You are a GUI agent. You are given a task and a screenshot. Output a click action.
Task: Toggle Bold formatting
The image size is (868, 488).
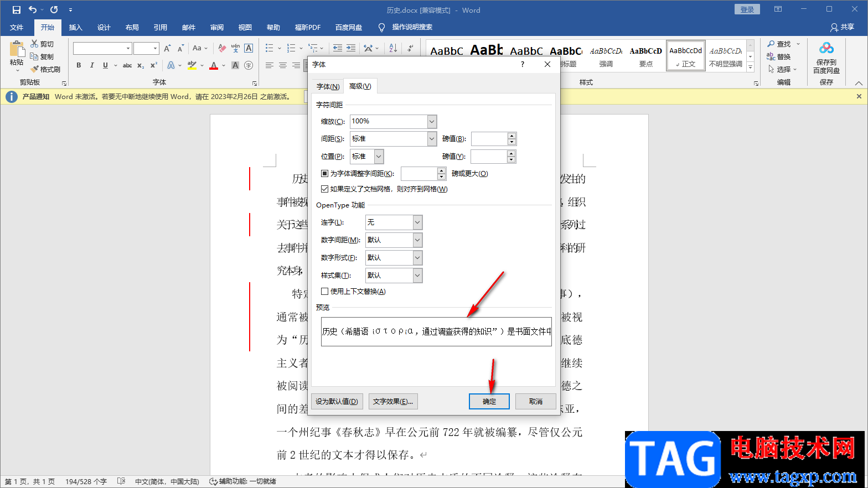click(79, 65)
